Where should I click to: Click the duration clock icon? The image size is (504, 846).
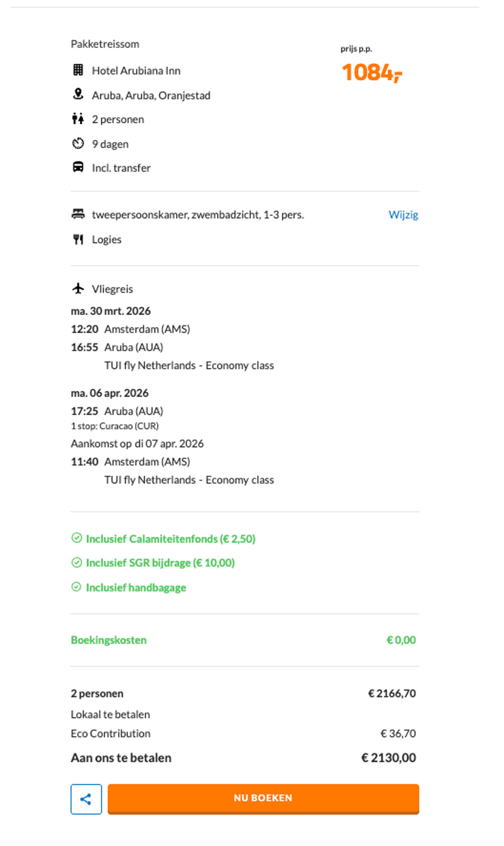click(x=78, y=143)
